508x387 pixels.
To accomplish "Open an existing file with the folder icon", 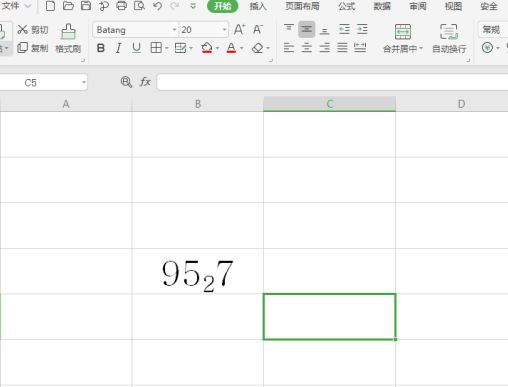I will point(68,6).
